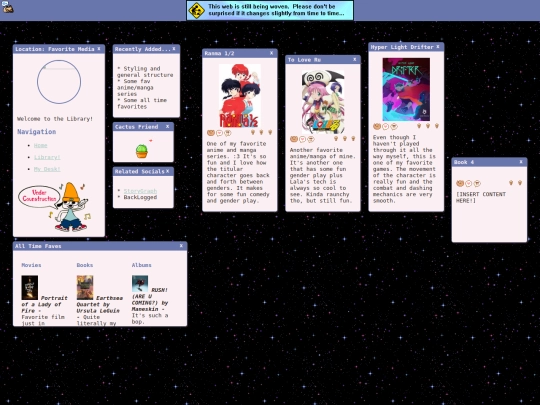
Task: Click the heart bubble icon in Ramma 1/2 card
Action: tap(219, 133)
